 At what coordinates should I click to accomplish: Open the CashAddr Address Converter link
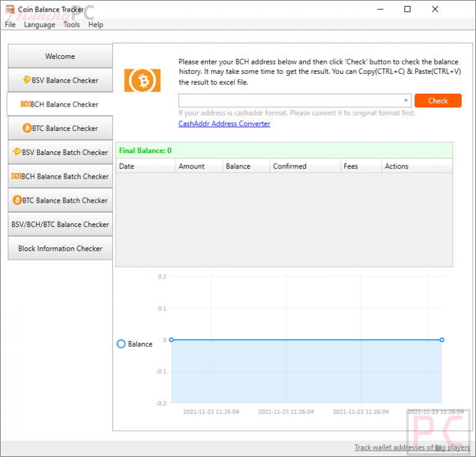point(224,123)
